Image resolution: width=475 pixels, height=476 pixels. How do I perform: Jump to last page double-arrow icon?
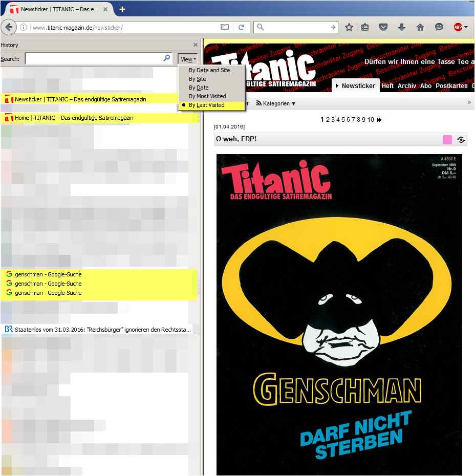tap(379, 120)
